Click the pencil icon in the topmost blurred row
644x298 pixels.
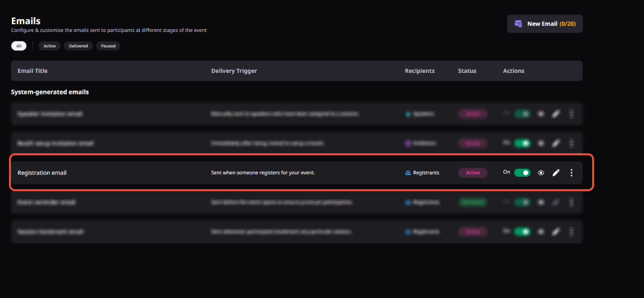click(556, 114)
